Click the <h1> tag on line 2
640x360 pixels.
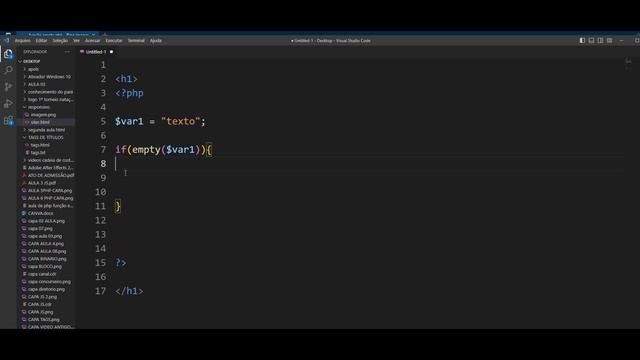click(126, 79)
